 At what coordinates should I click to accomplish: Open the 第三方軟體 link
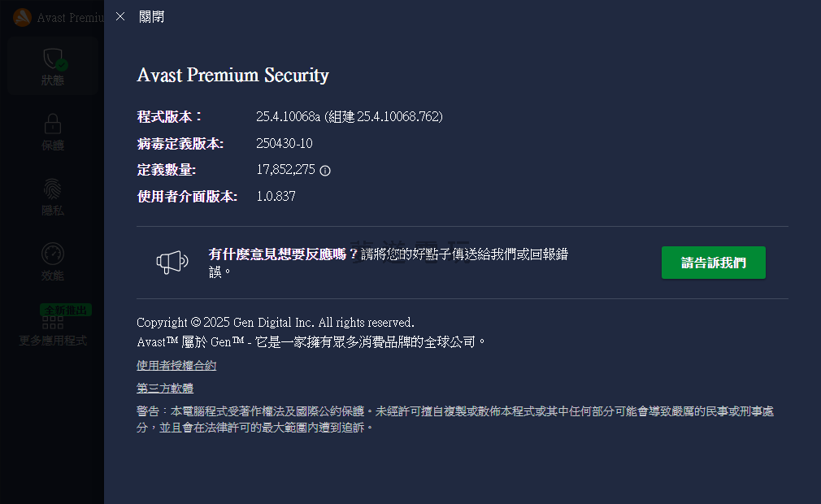(165, 388)
